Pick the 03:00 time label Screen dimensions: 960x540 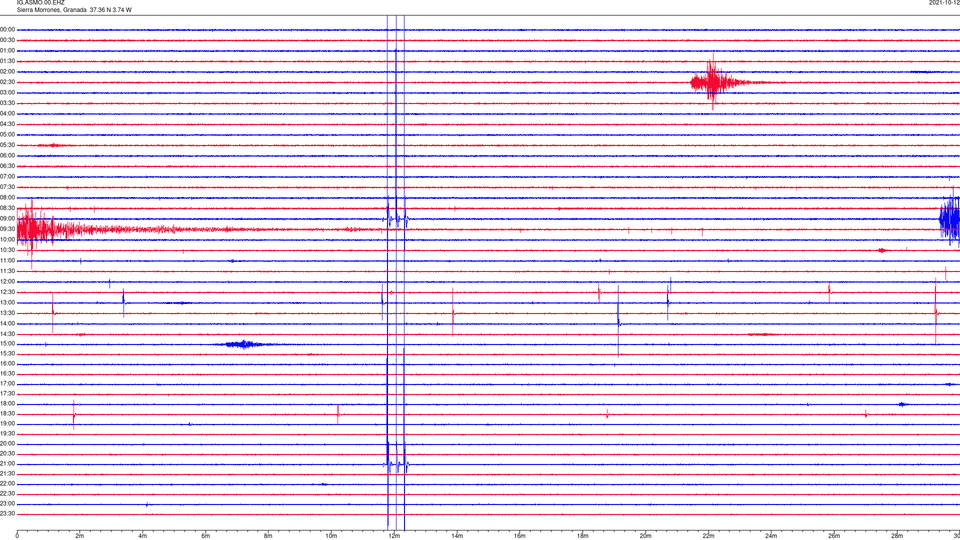7,92
